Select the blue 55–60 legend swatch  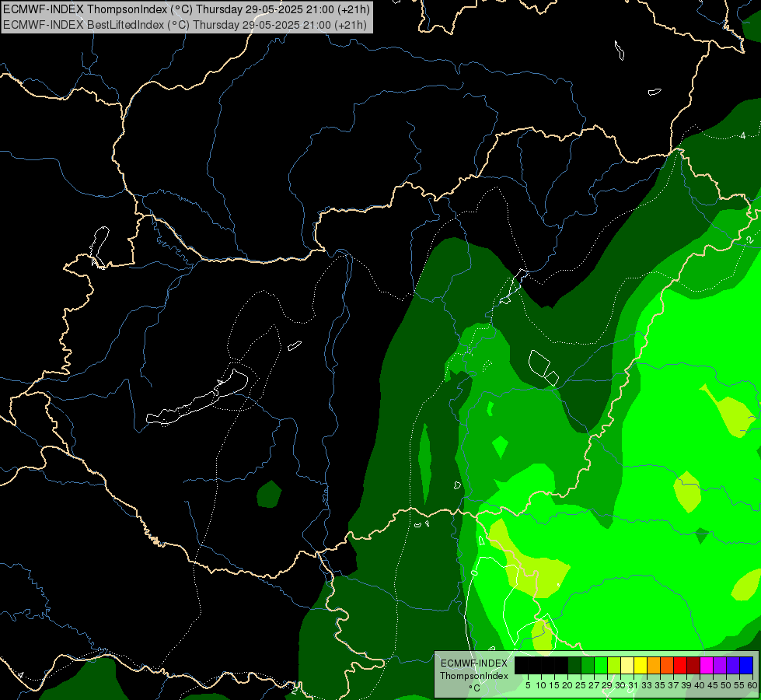[x=746, y=665]
